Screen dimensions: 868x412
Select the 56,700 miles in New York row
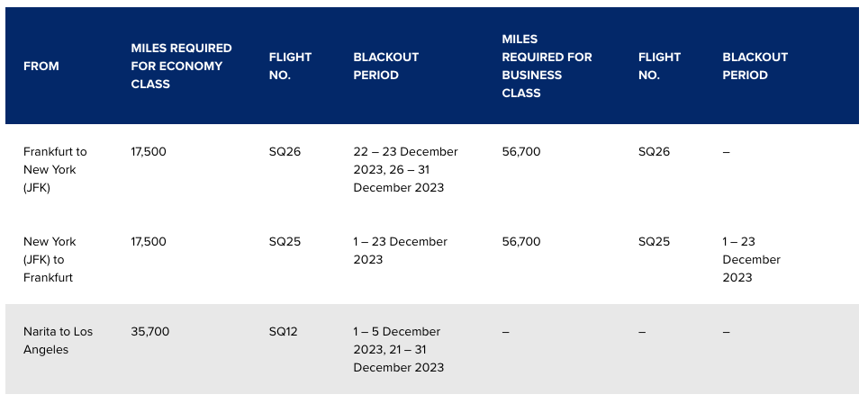(x=521, y=242)
